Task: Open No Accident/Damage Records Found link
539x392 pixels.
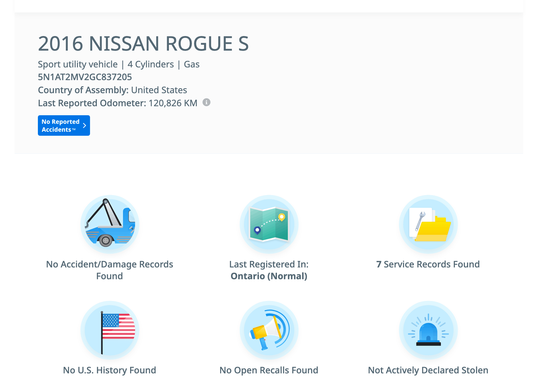Action: pos(110,270)
